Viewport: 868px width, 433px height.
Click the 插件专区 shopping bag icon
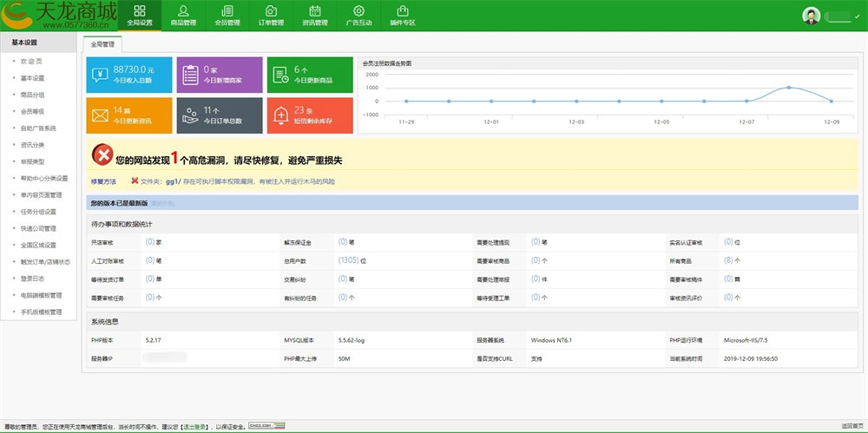[402, 11]
